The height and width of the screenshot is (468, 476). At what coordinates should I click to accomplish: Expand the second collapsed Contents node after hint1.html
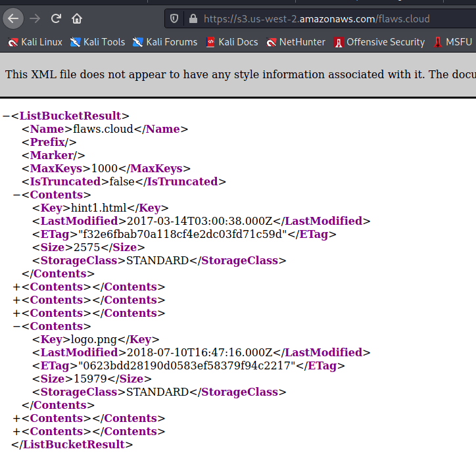coord(16,300)
